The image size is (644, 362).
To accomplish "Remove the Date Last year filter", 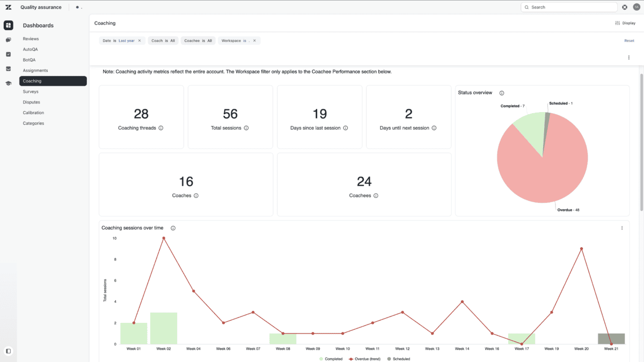I will click(x=140, y=41).
